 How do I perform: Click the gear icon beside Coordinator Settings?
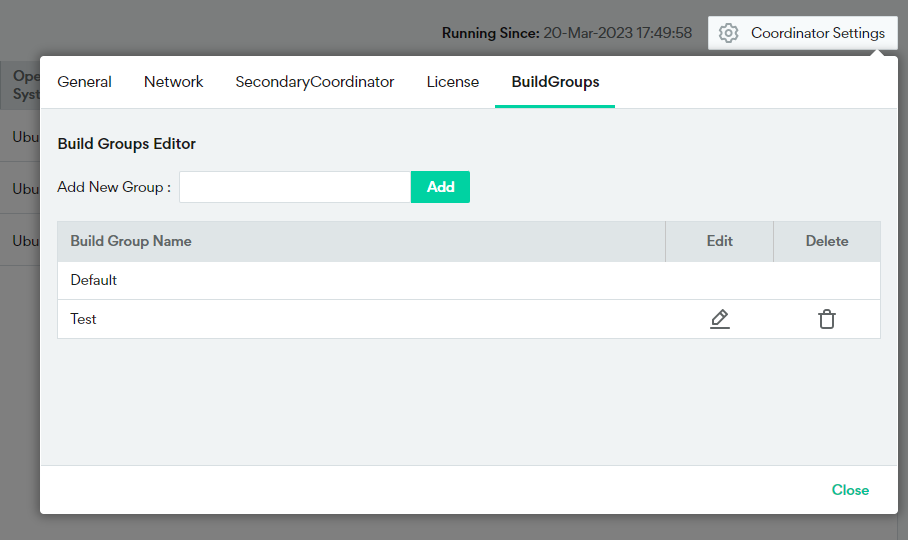pos(729,33)
